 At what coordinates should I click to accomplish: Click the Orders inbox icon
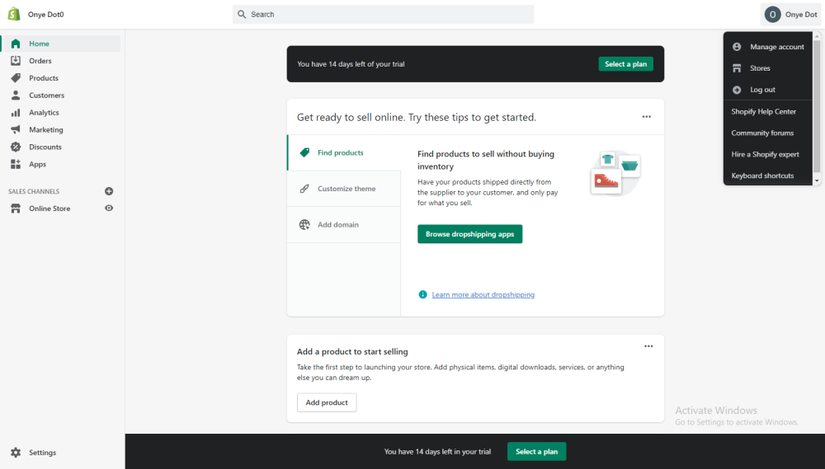point(16,61)
